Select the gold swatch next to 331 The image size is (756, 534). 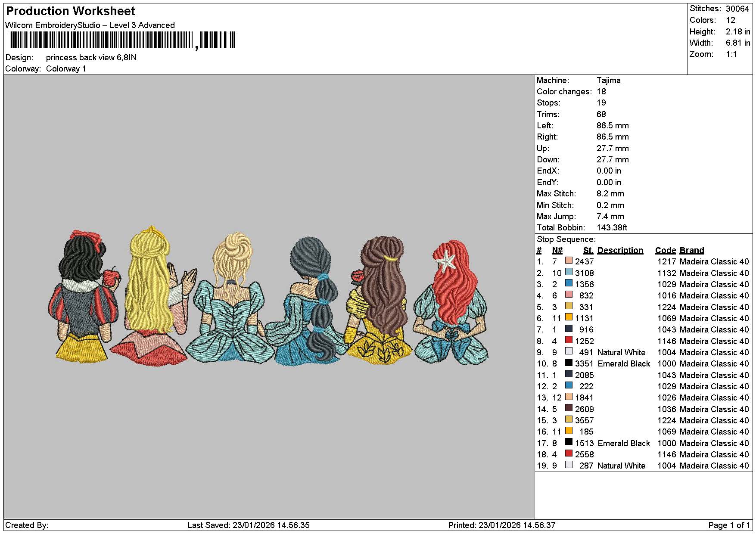tap(569, 306)
